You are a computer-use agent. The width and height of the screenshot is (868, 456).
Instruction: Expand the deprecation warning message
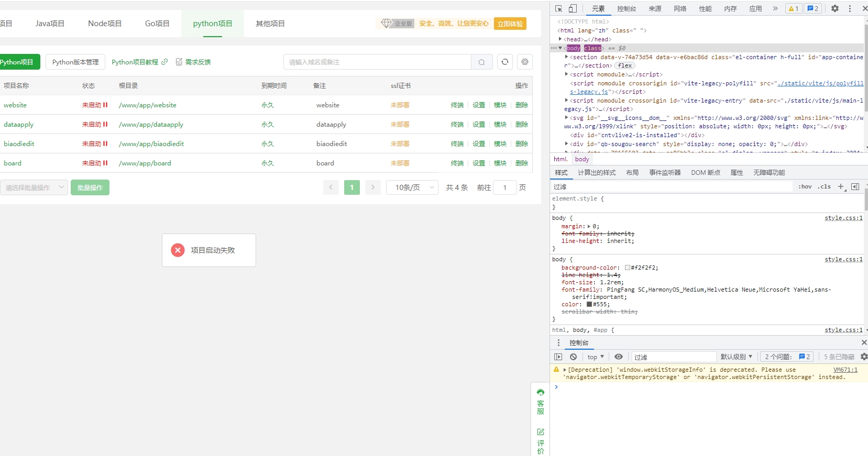click(x=565, y=370)
